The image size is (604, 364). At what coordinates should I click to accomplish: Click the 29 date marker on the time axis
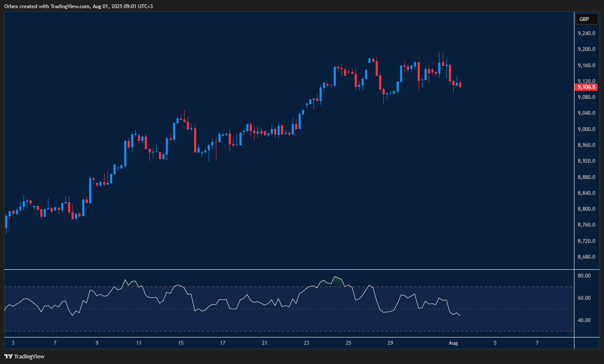390,343
